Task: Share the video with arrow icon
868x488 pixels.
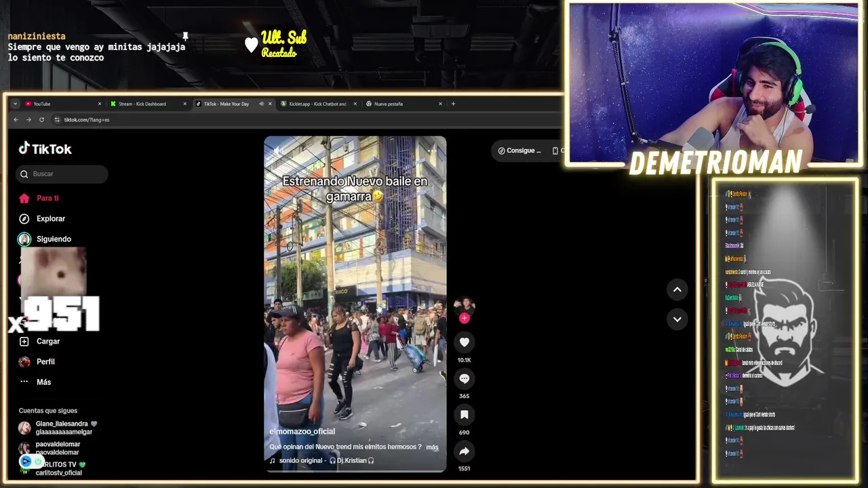Action: tap(464, 451)
